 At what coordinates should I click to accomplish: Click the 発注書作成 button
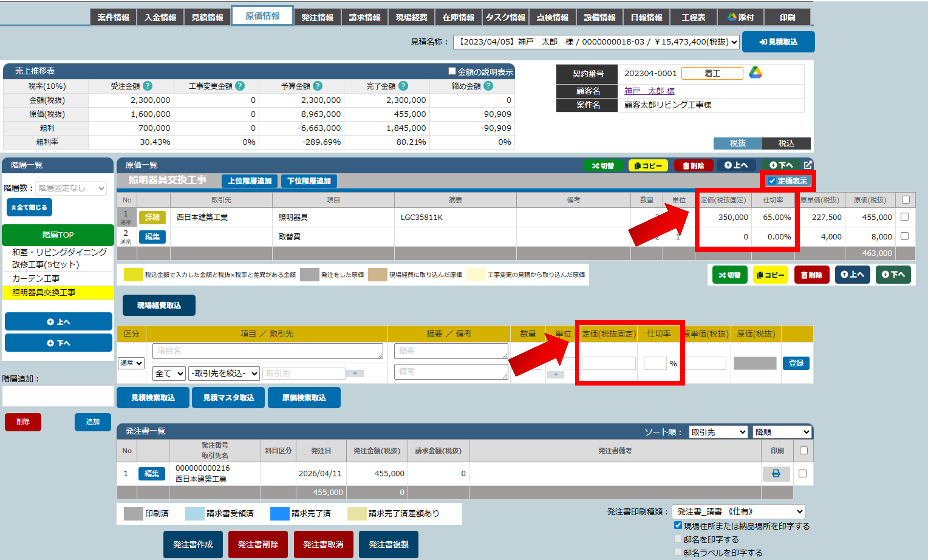click(193, 544)
